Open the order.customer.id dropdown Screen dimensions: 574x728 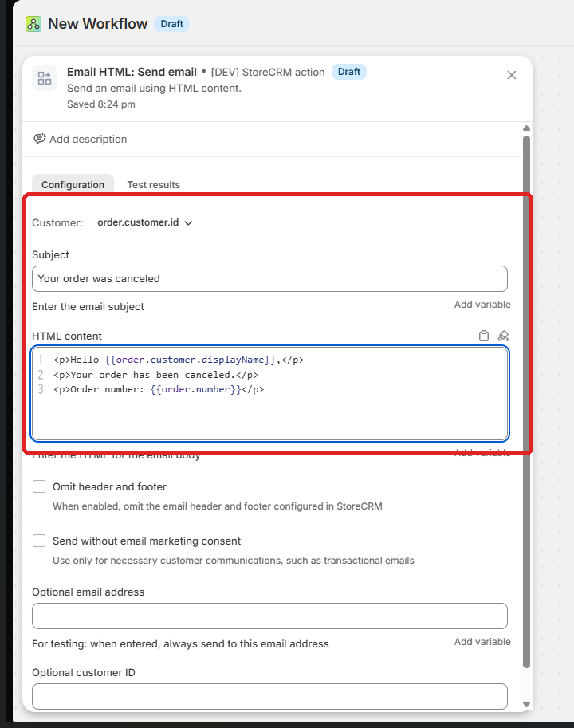(x=145, y=222)
